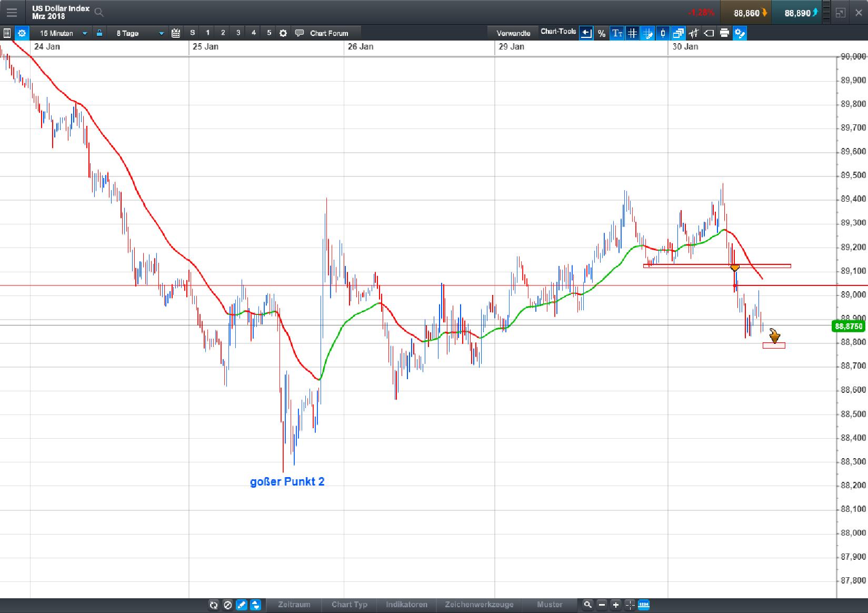
Task: Toggle the candlestick display icon
Action: click(x=663, y=33)
